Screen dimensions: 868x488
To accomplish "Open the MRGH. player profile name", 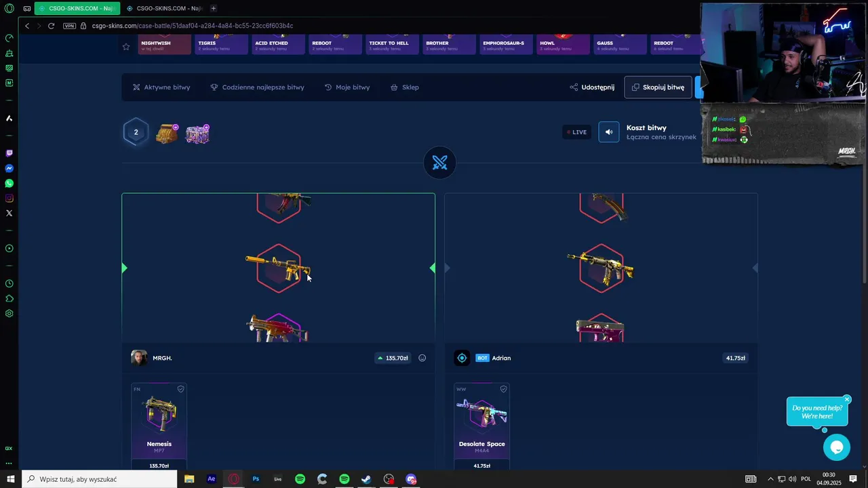I will click(162, 358).
